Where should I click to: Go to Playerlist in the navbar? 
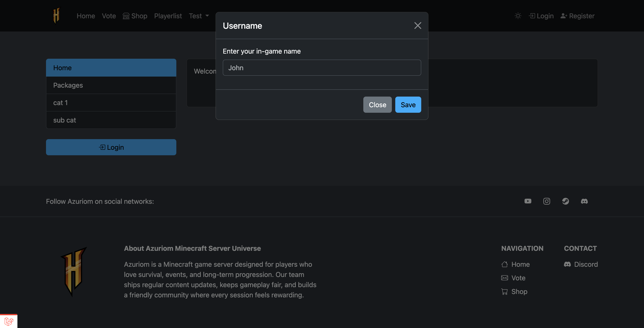(168, 16)
